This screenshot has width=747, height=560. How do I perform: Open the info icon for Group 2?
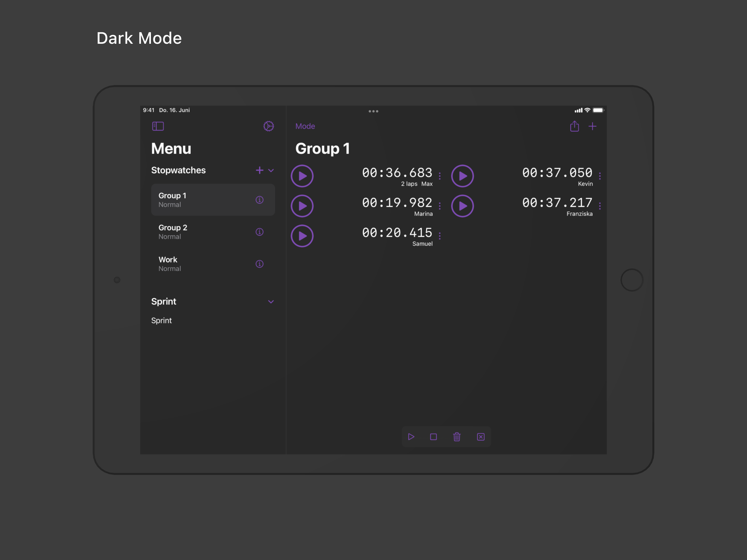tap(259, 232)
